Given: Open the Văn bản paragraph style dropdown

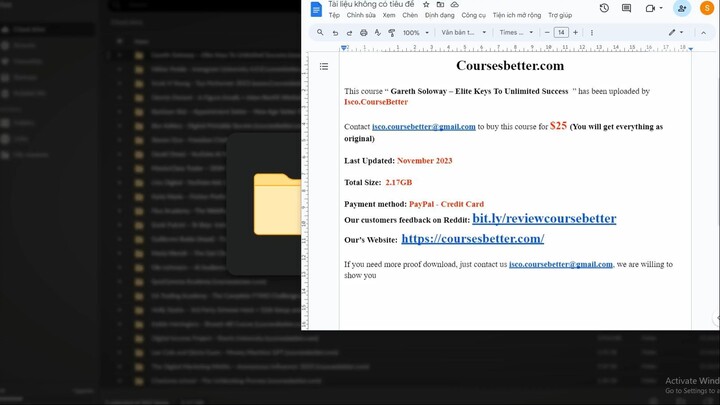Looking at the screenshot, I should click(x=463, y=33).
